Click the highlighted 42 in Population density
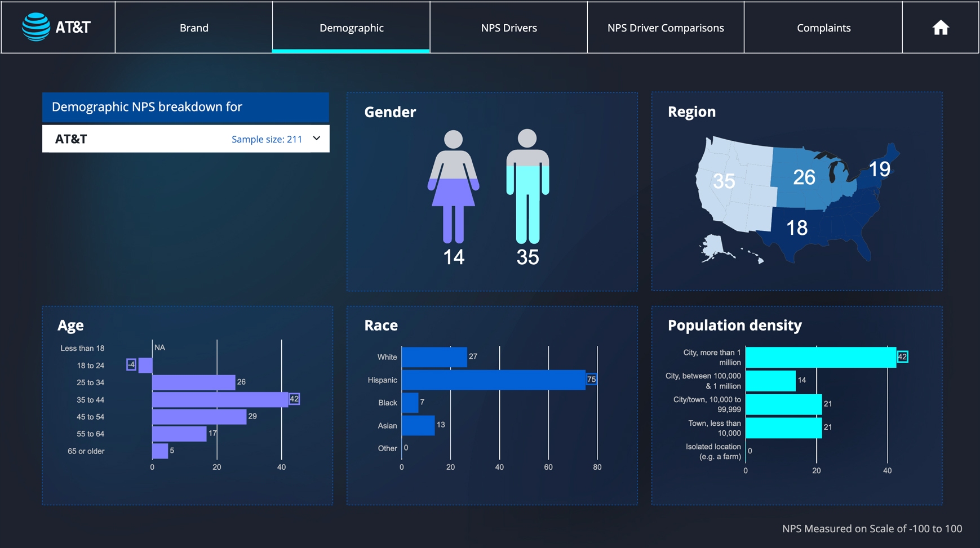The width and height of the screenshot is (980, 548). [x=902, y=357]
